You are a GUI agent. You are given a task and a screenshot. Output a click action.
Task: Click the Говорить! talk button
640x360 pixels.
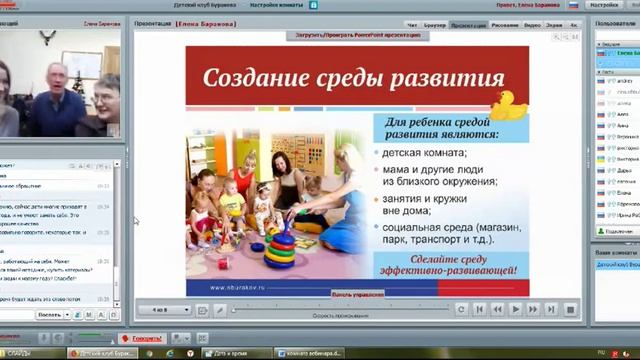[142, 338]
